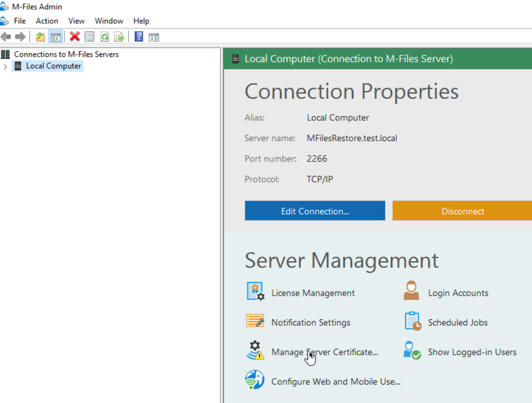Click the Up one level folder icon
This screenshot has height=403, width=532.
click(40, 37)
